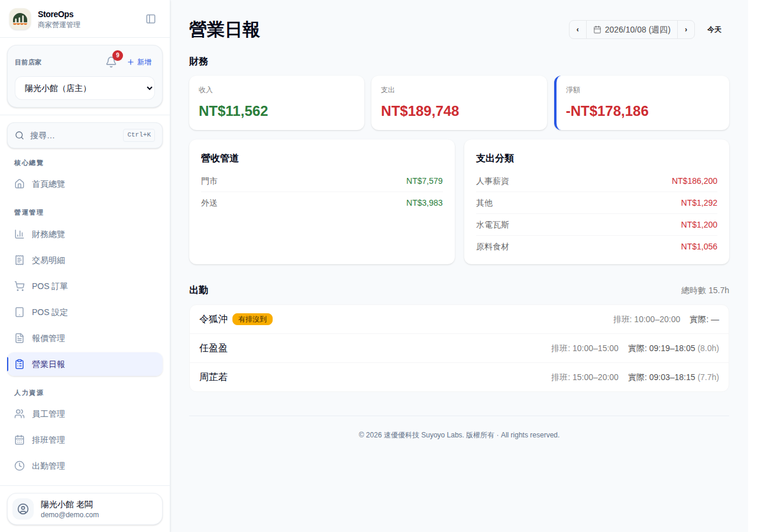Viewport: 757px width, 532px height.
Task: Click the NT$11,562 income value
Action: pyautogui.click(x=234, y=111)
